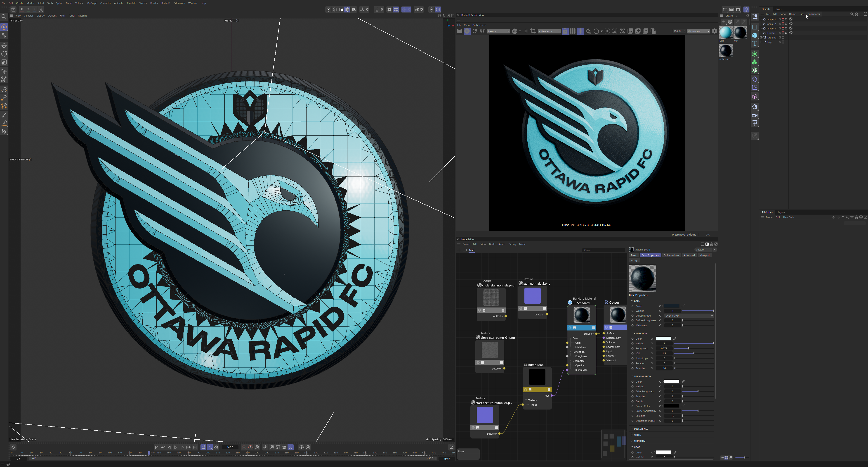Click the Cube primitive icon
This screenshot has width=868, height=467.
click(755, 35)
